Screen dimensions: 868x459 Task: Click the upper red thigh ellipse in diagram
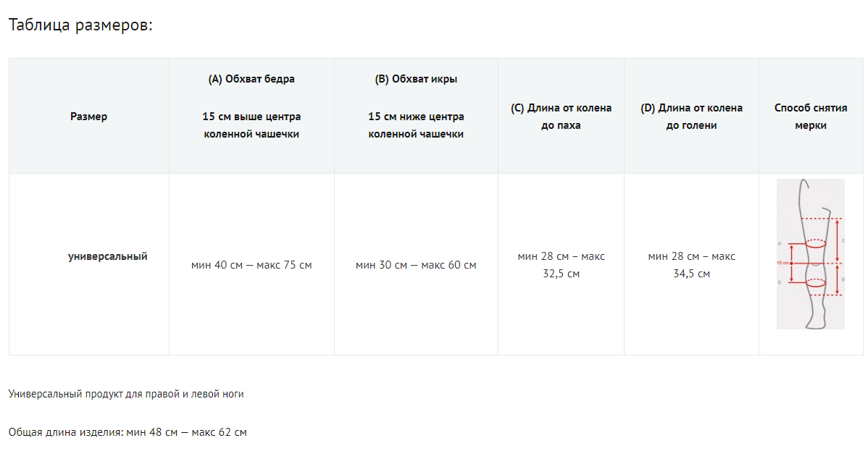(x=815, y=243)
